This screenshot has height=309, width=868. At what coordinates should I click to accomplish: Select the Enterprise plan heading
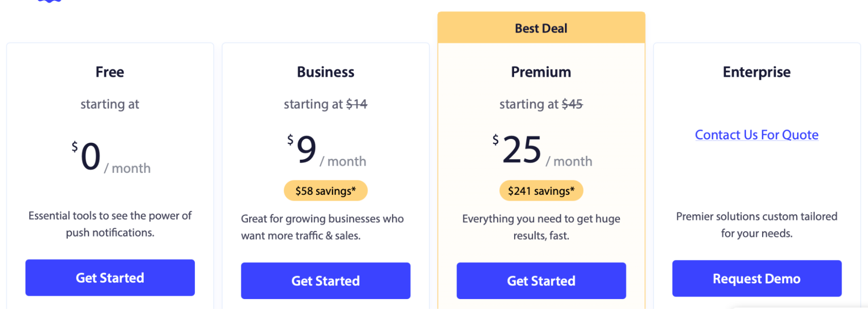pyautogui.click(x=757, y=72)
